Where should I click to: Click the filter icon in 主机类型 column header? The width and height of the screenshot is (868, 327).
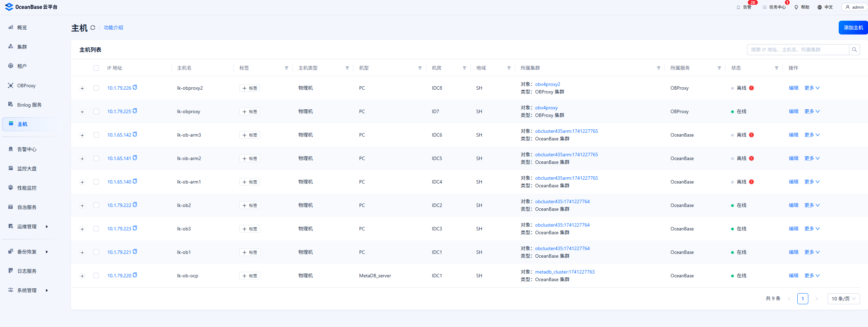tap(347, 68)
